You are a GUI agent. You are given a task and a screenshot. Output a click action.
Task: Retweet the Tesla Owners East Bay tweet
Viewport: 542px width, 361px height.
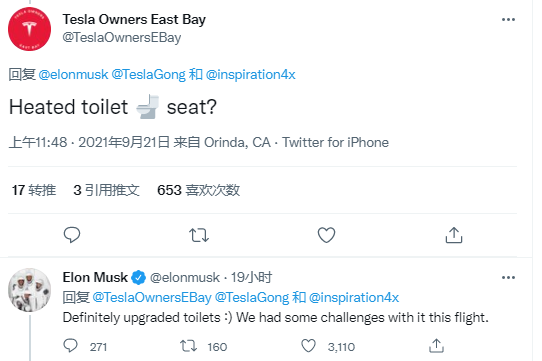pos(199,235)
